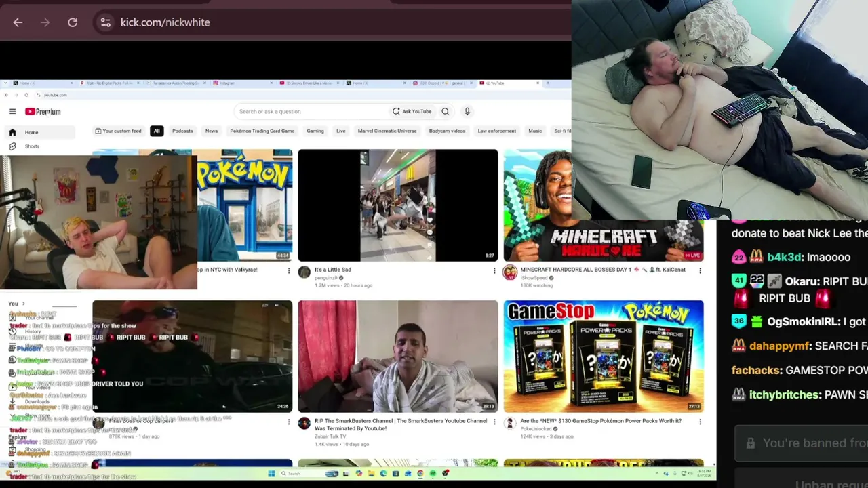
Task: Click the 'It's a Little Sad' title
Action: pos(333,270)
